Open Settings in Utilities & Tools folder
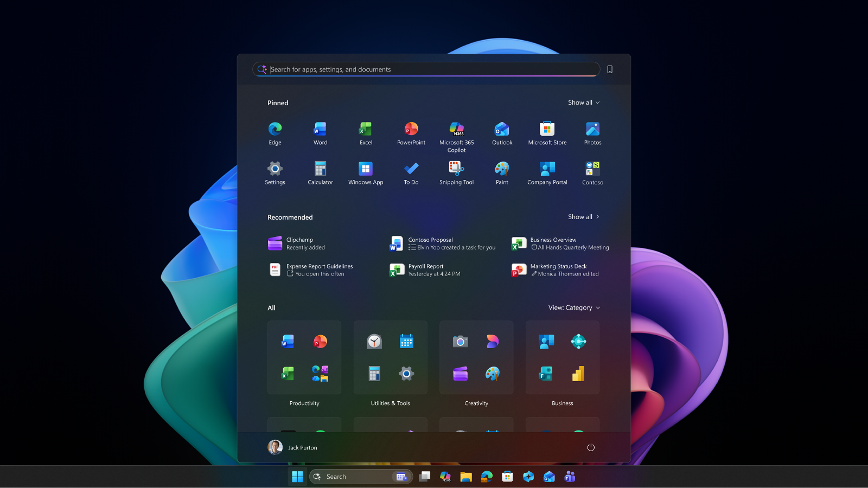Screen dimensions: 868x488 click(x=406, y=374)
